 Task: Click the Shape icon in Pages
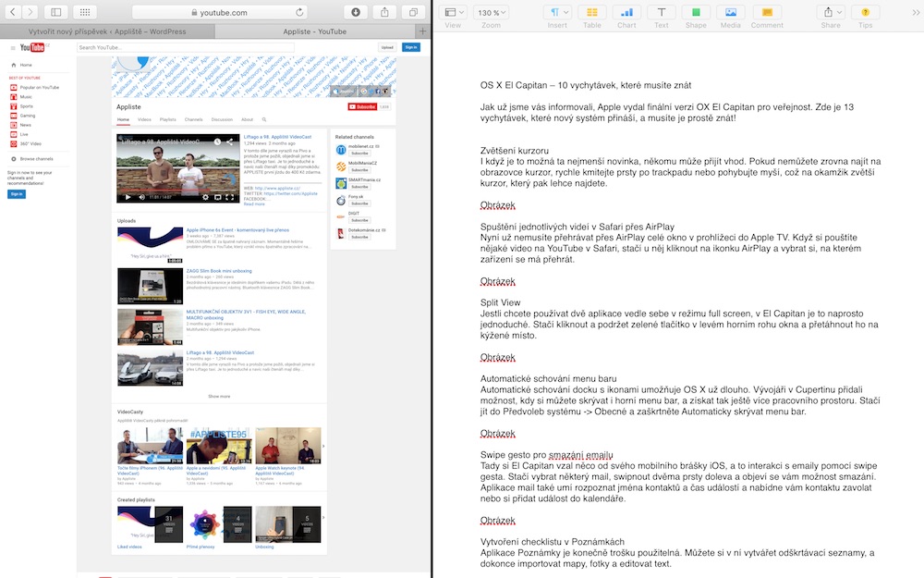(696, 13)
